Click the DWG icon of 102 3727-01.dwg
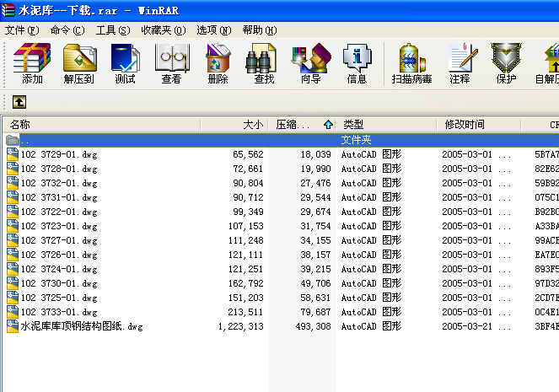The image size is (559, 392). tap(12, 239)
